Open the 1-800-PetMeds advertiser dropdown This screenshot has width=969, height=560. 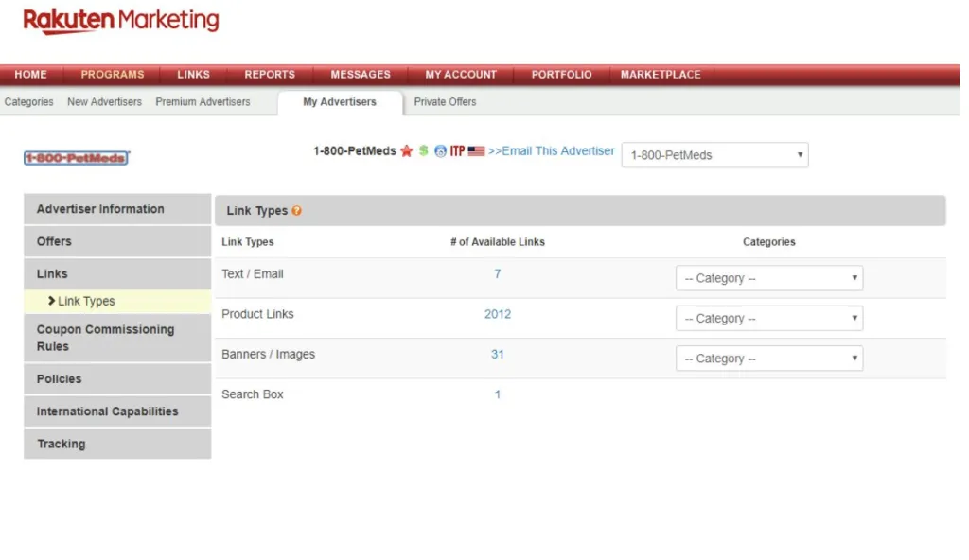point(714,155)
